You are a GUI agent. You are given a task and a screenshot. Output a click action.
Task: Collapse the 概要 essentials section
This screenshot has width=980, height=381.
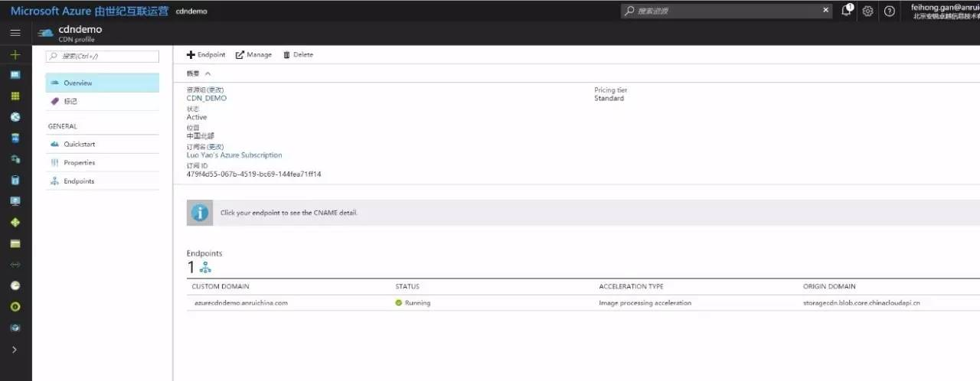pos(198,73)
